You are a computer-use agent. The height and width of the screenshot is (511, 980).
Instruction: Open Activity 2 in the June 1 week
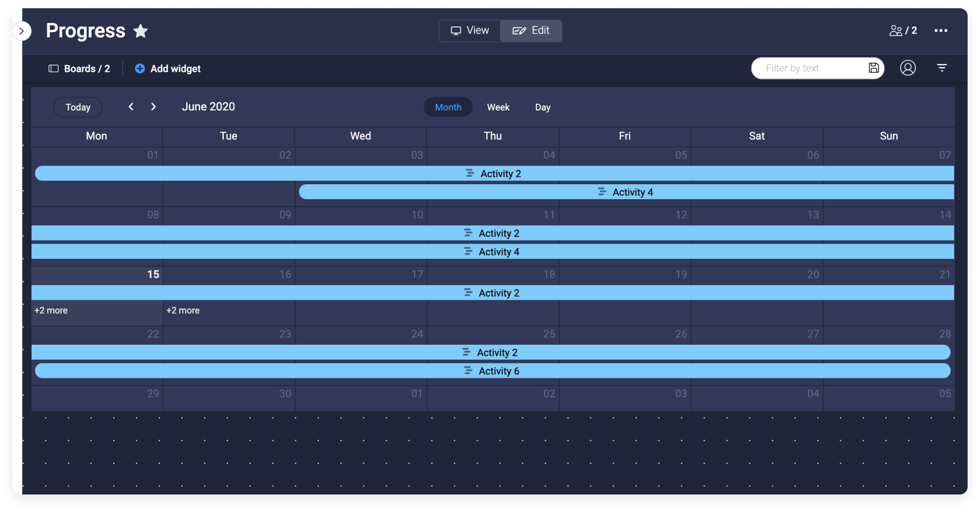pyautogui.click(x=494, y=173)
